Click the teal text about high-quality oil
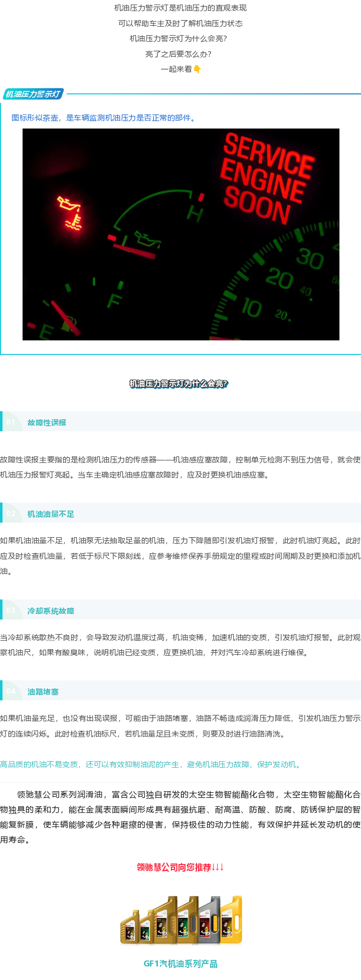The width and height of the screenshot is (361, 980). point(151,765)
